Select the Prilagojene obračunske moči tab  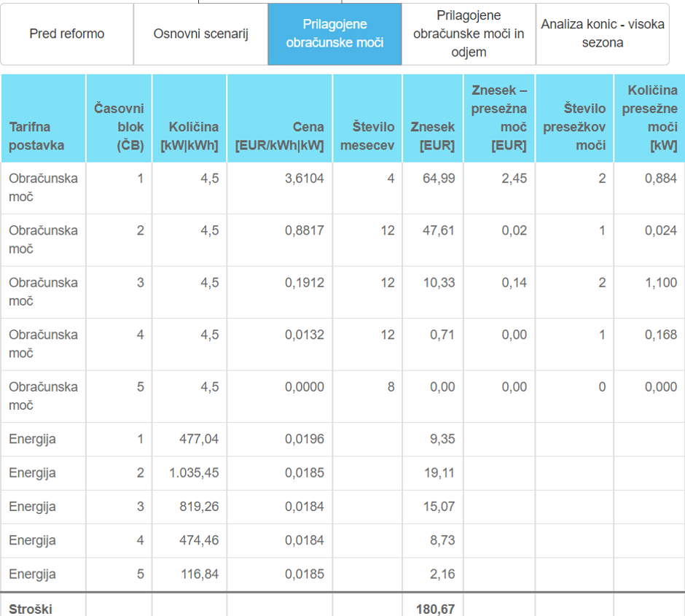(334, 34)
